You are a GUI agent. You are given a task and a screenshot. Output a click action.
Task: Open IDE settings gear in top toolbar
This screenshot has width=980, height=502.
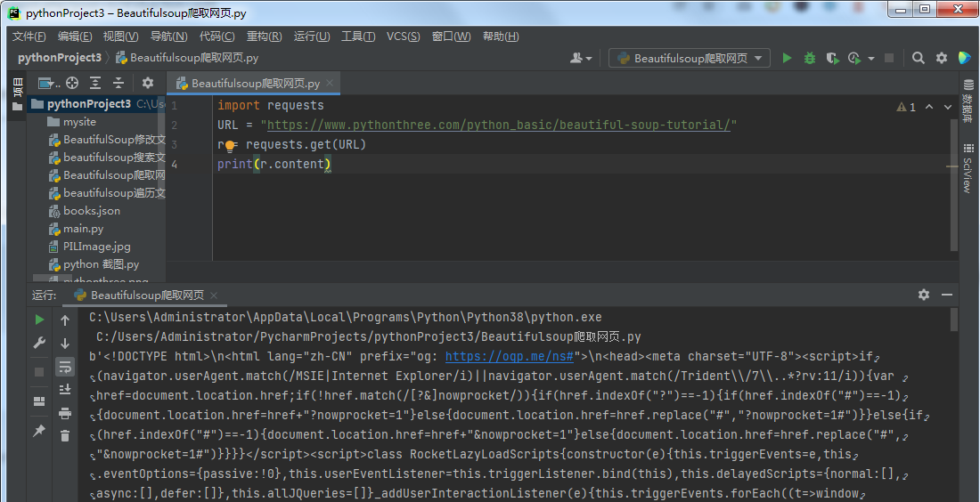(942, 58)
